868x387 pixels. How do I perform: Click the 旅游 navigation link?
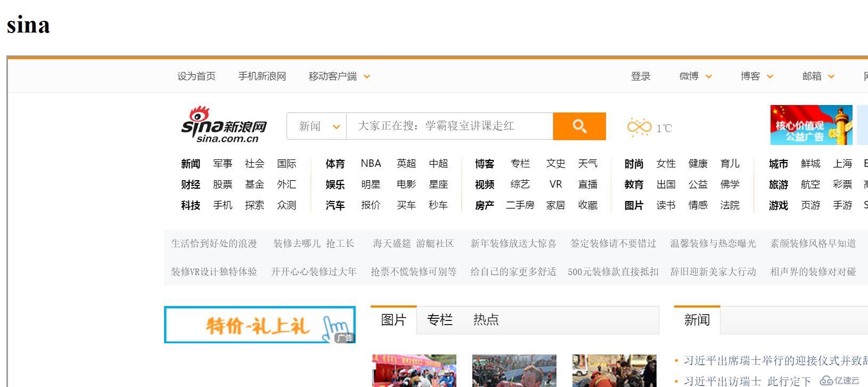click(x=779, y=184)
